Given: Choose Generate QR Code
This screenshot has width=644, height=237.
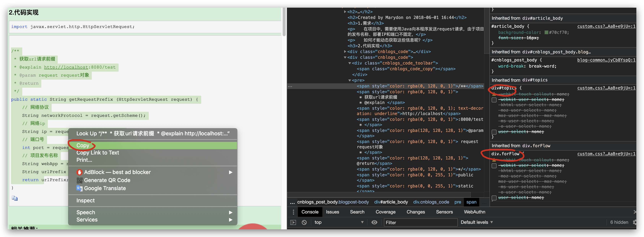Looking at the screenshot, I should coord(153,180).
